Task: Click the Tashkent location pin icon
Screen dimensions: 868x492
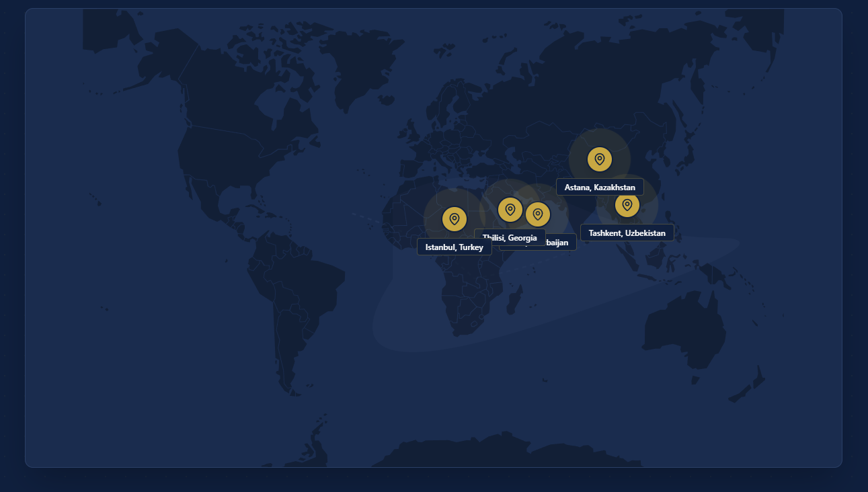Action: click(x=627, y=205)
